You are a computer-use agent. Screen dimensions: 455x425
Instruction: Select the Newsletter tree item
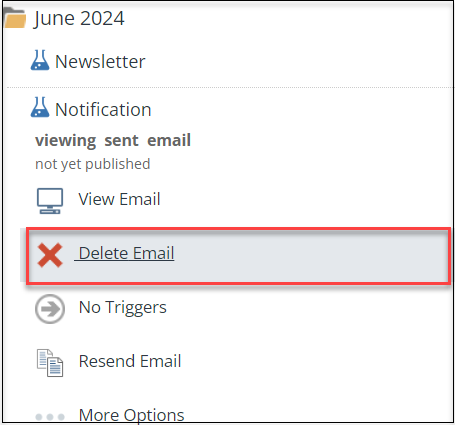100,62
